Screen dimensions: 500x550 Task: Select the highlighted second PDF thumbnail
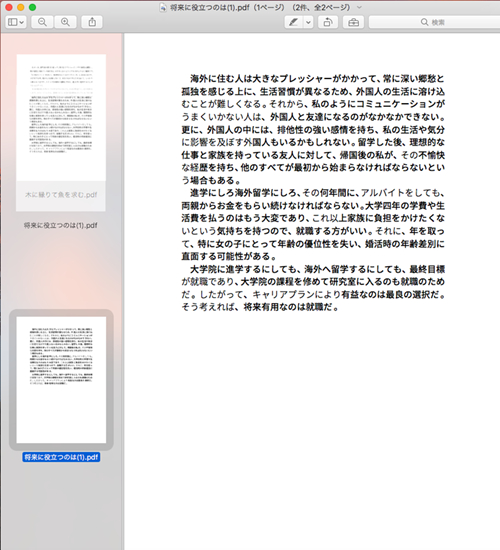pyautogui.click(x=61, y=380)
